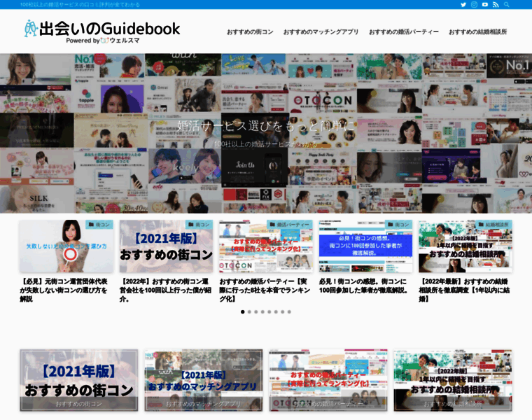Open the RSS feed icon
The width and height of the screenshot is (532, 420).
496,4
